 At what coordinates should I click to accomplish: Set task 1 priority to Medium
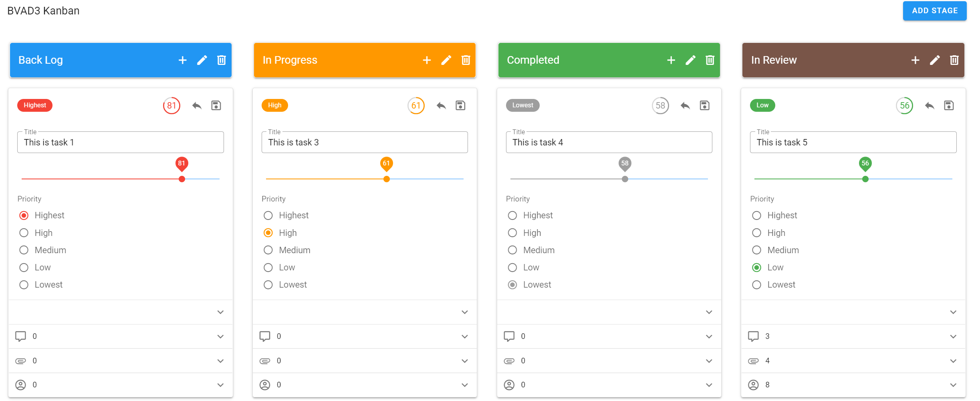pos(24,250)
